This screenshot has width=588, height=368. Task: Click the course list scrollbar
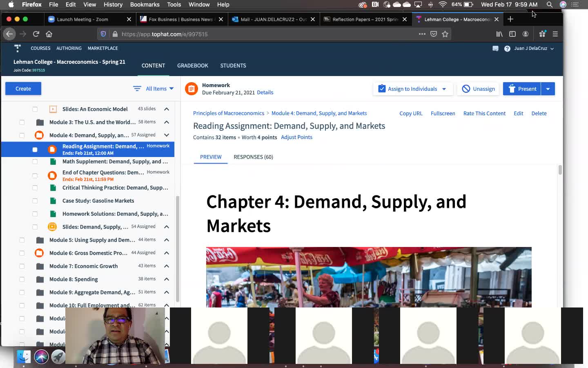pos(177,249)
